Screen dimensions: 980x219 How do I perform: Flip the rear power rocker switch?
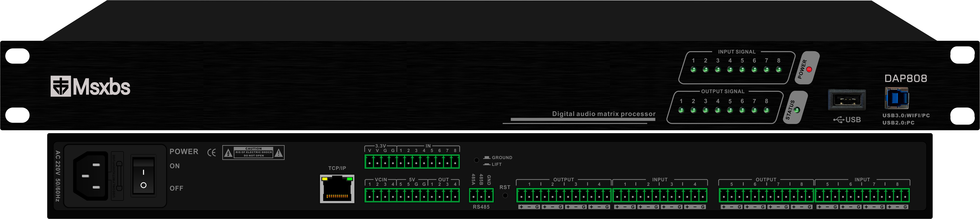(x=143, y=176)
